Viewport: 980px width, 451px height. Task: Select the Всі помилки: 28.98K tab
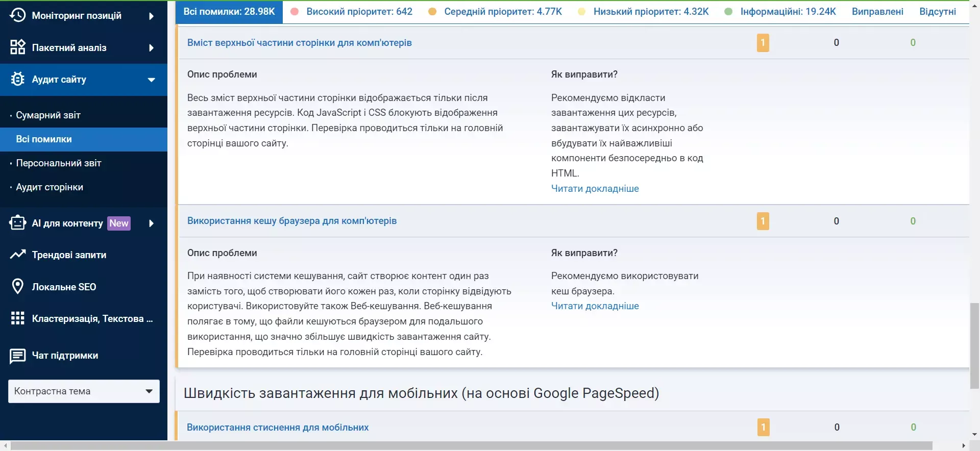[229, 12]
